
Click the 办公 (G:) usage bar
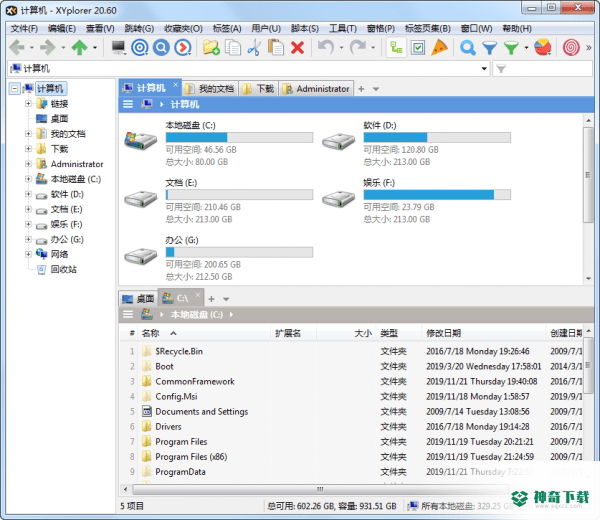tap(239, 252)
